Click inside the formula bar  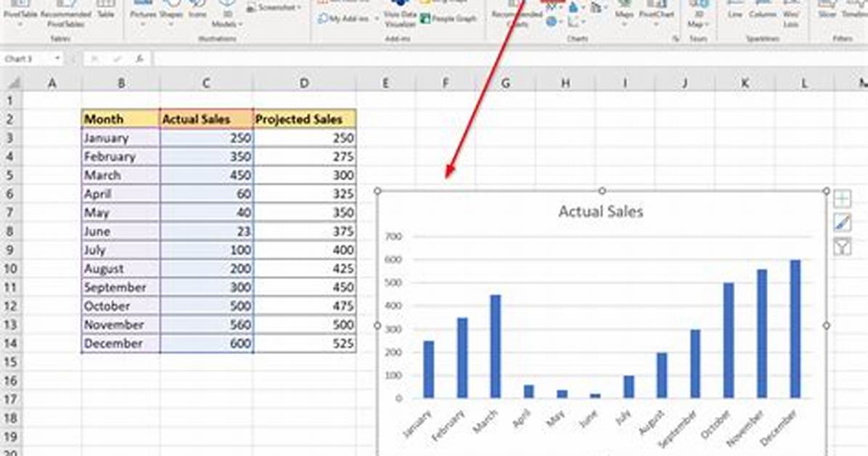[509, 59]
